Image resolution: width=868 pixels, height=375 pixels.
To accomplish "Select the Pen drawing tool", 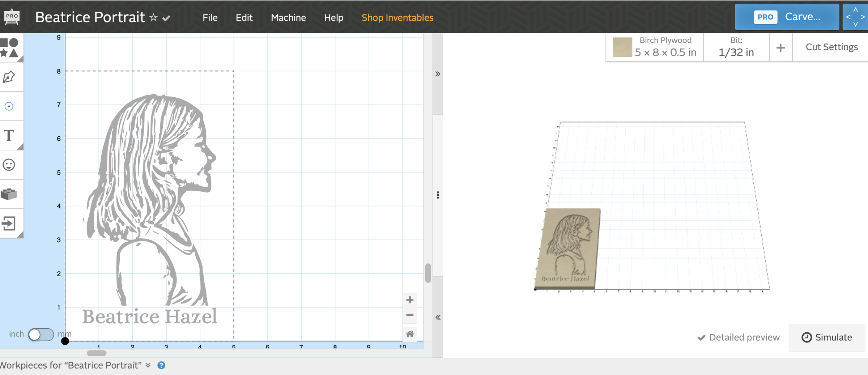I will (x=9, y=77).
